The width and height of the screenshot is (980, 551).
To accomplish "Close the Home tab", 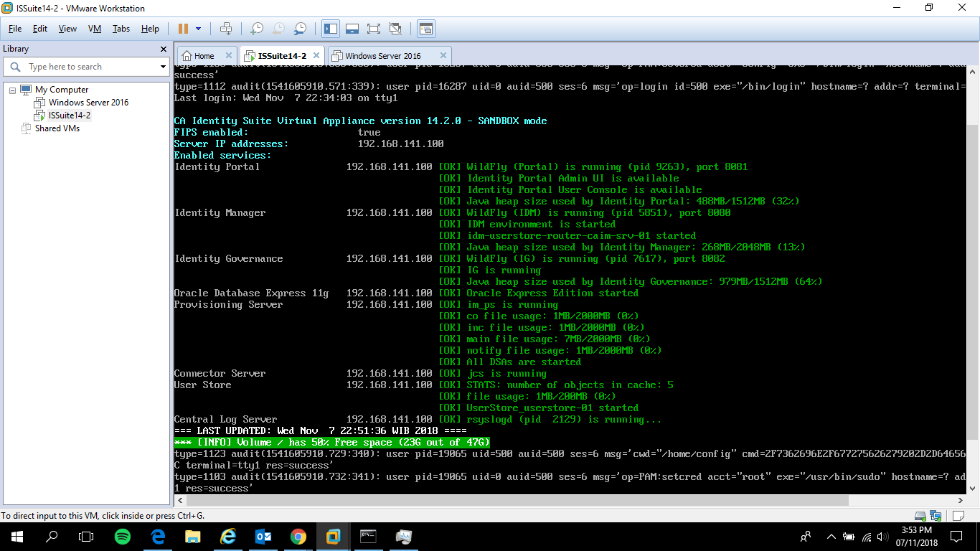I will coord(229,55).
